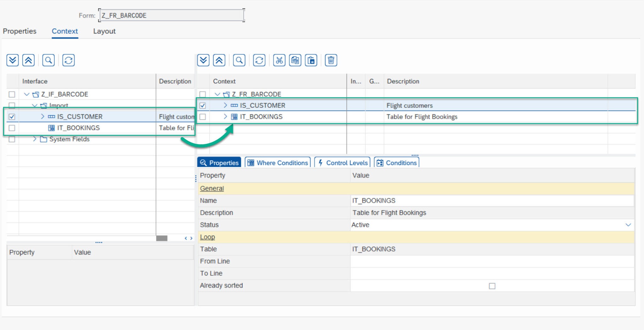Viewport: 644px width, 330px height.
Task: Uncheck IS_CUSTOMER in the Interface panel
Action: coord(11,117)
